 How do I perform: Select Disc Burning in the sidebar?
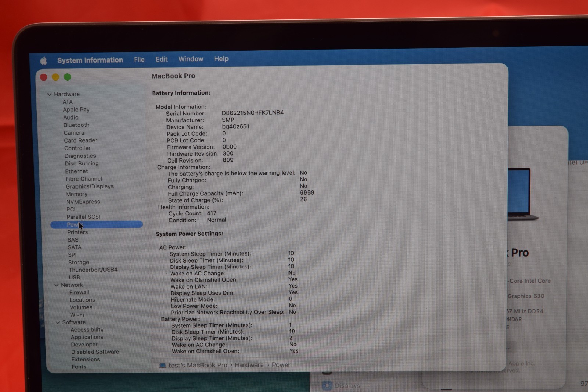click(82, 164)
